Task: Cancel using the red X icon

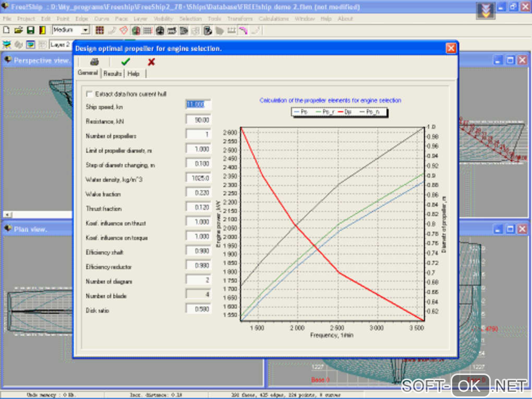Action: [x=151, y=62]
